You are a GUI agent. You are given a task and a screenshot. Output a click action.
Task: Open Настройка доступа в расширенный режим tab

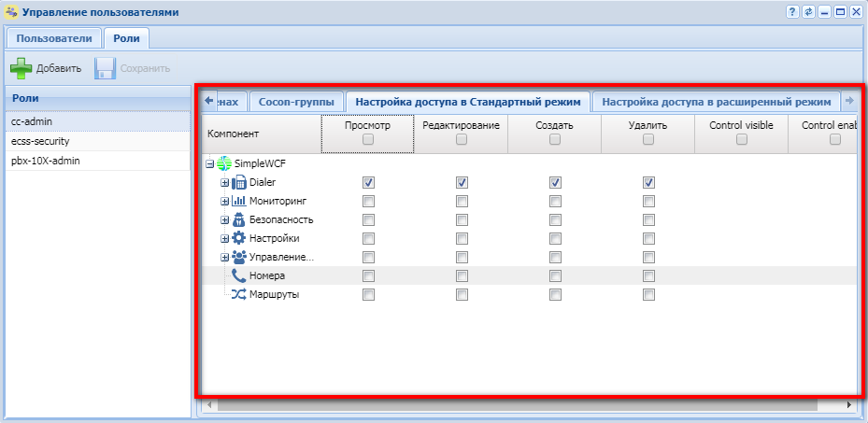pos(717,102)
